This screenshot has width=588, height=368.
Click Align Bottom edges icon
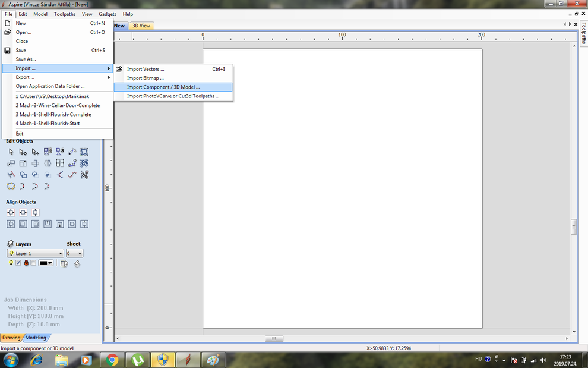60,224
